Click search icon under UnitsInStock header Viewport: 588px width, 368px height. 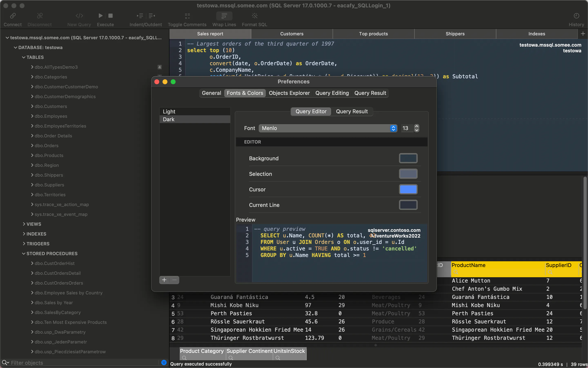[278, 358]
